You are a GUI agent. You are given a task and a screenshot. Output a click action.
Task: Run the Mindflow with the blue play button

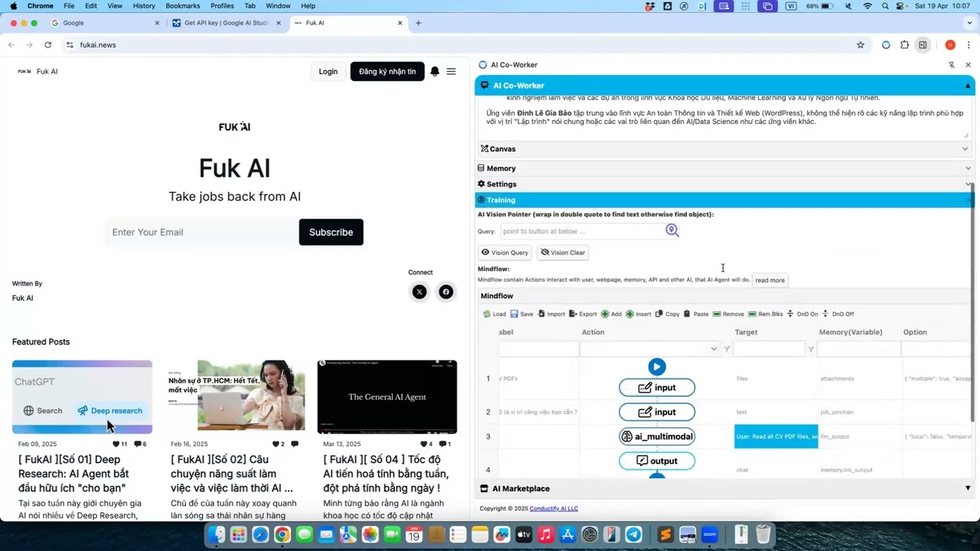pyautogui.click(x=657, y=367)
